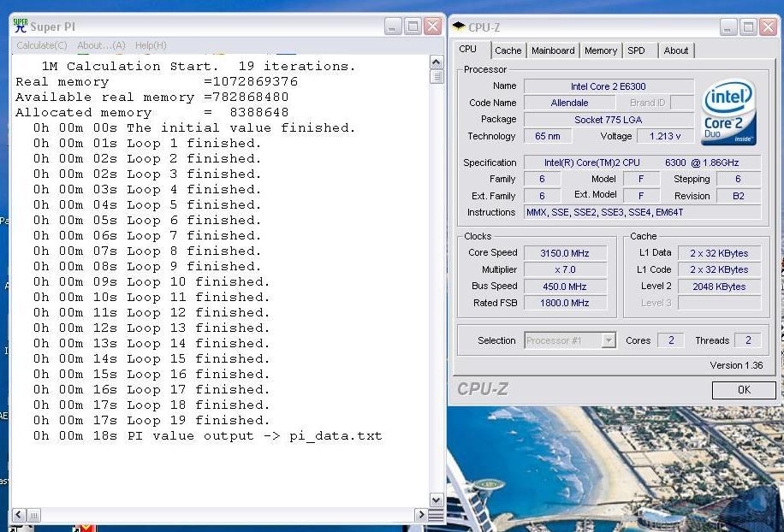
Task: Click the Package value 'Socket 775 LGA'
Action: pyautogui.click(x=609, y=120)
